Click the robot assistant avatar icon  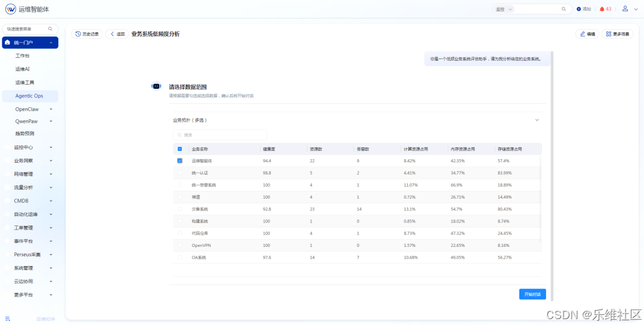tap(156, 86)
